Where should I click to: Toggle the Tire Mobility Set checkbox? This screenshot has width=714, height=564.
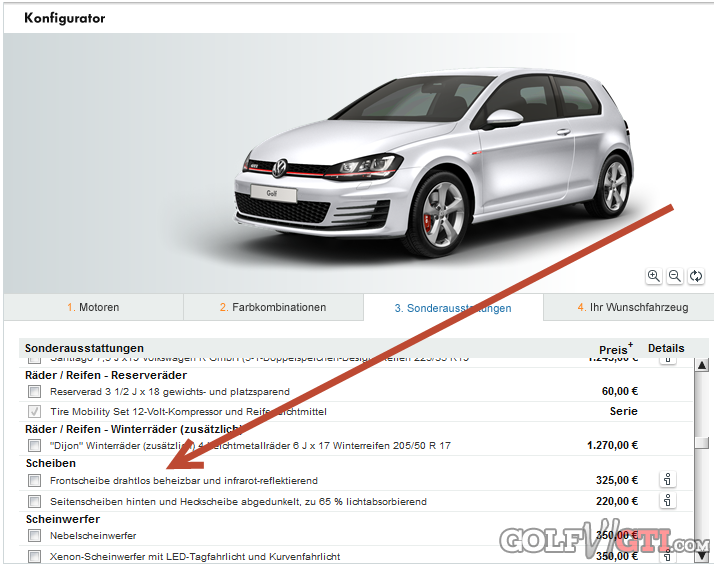click(34, 412)
